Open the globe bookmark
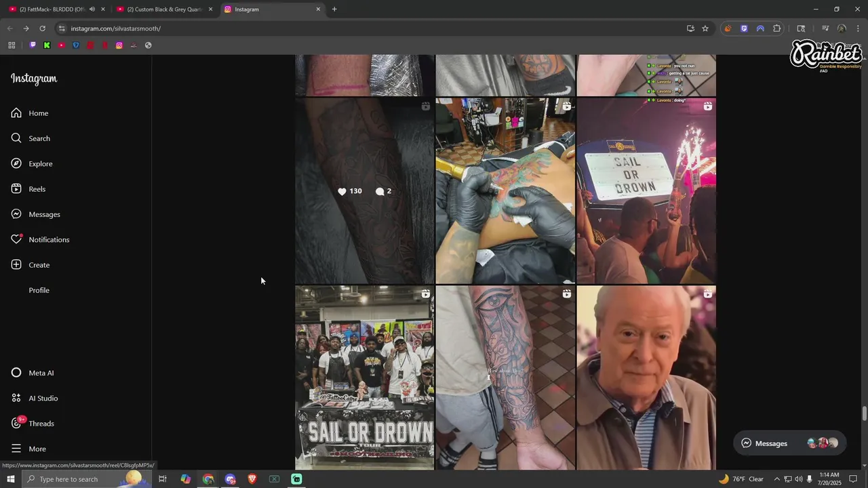Screen dimensions: 868x488 149,45
